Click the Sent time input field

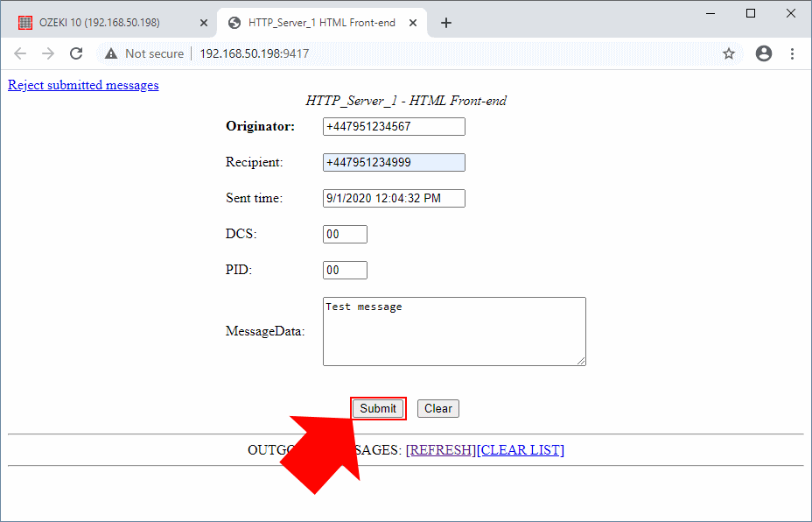pos(394,198)
